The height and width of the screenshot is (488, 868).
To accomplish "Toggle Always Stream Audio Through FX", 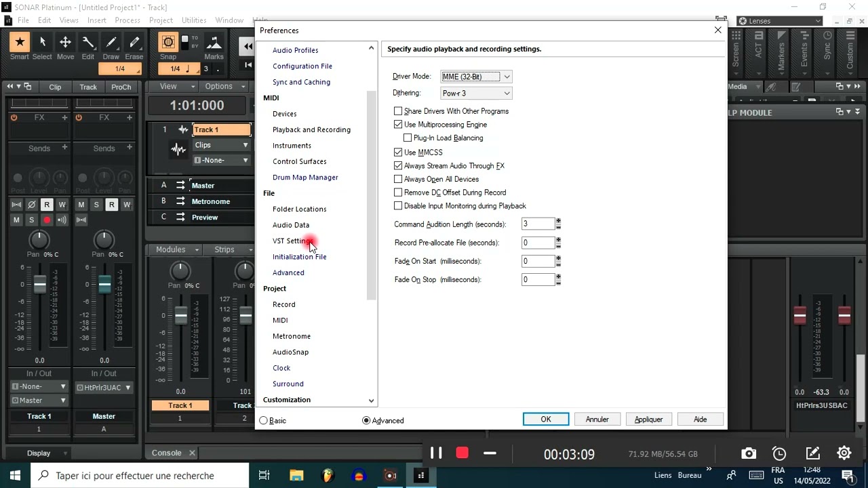I will click(398, 166).
